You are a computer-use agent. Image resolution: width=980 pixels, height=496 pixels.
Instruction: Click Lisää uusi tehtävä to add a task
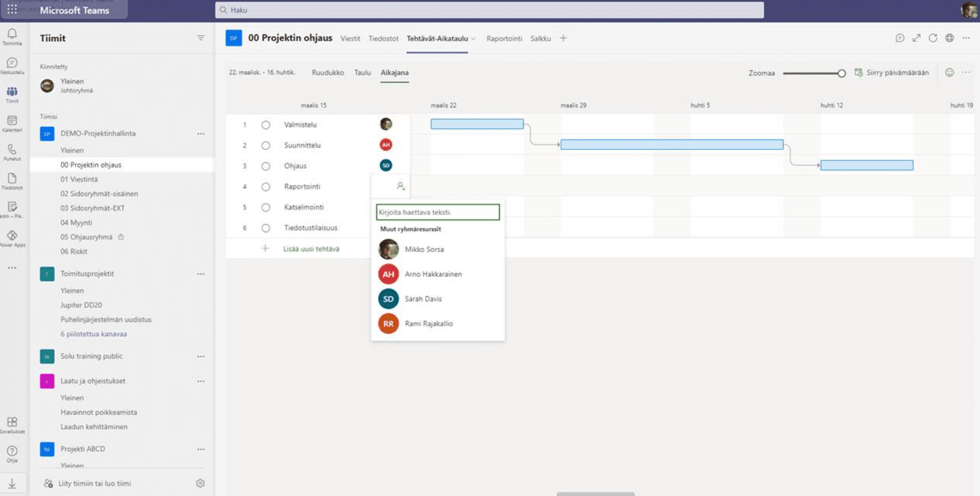point(311,249)
